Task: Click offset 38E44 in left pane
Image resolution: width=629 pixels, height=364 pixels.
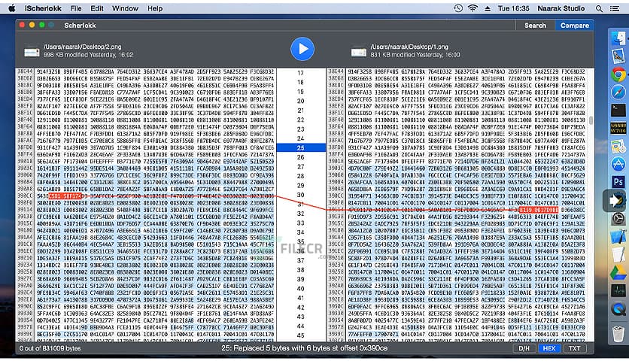Action: click(25, 71)
